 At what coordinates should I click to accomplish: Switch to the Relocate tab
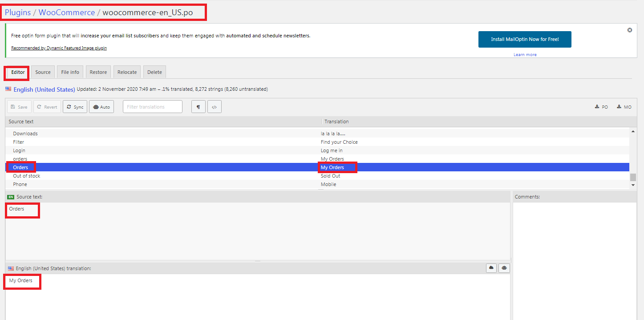point(127,72)
